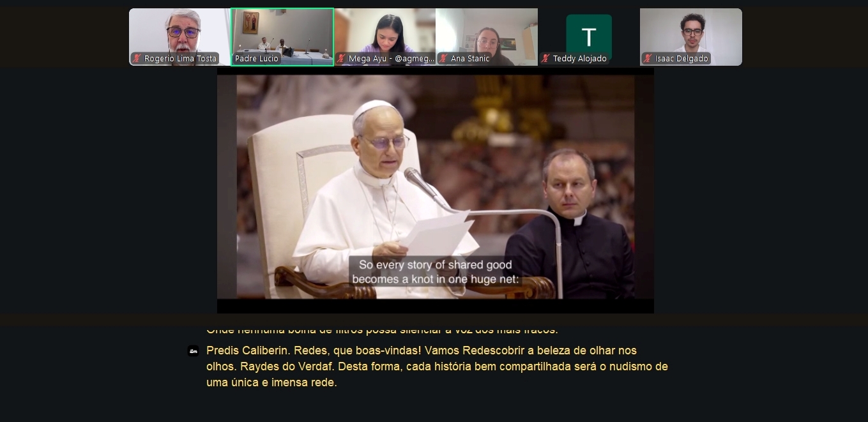The image size is (868, 422).
Task: Select Isaac Delgado's video tile
Action: [x=691, y=32]
